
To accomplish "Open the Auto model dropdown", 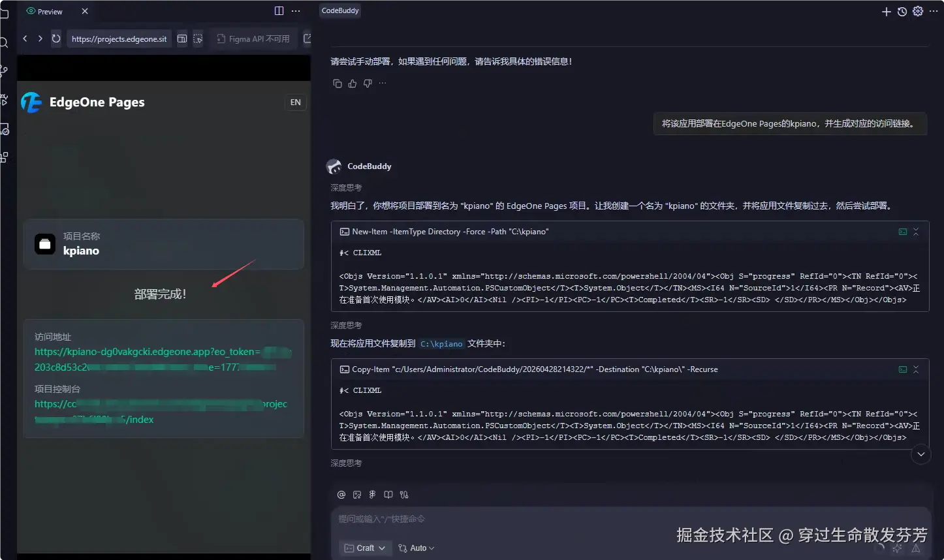I will [x=417, y=548].
